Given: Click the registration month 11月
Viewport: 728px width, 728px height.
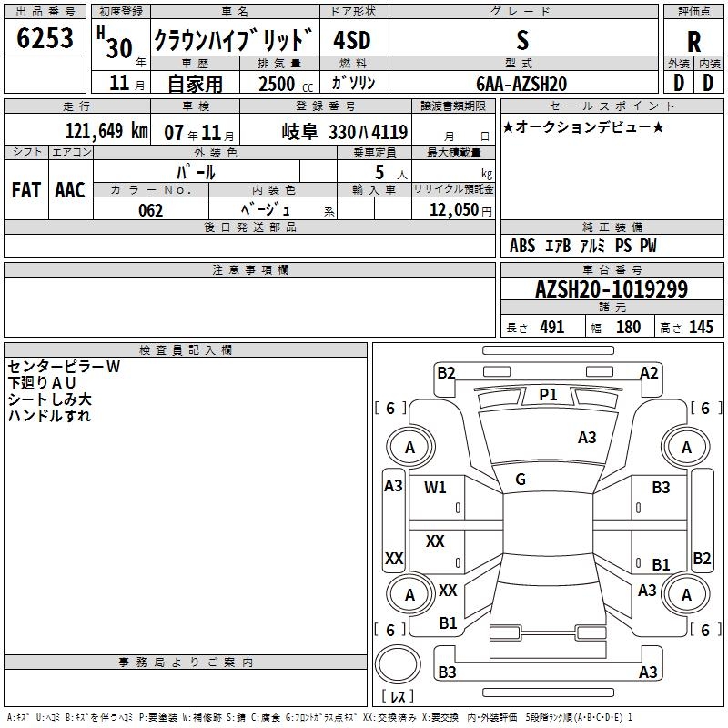Looking at the screenshot, I should (x=126, y=83).
